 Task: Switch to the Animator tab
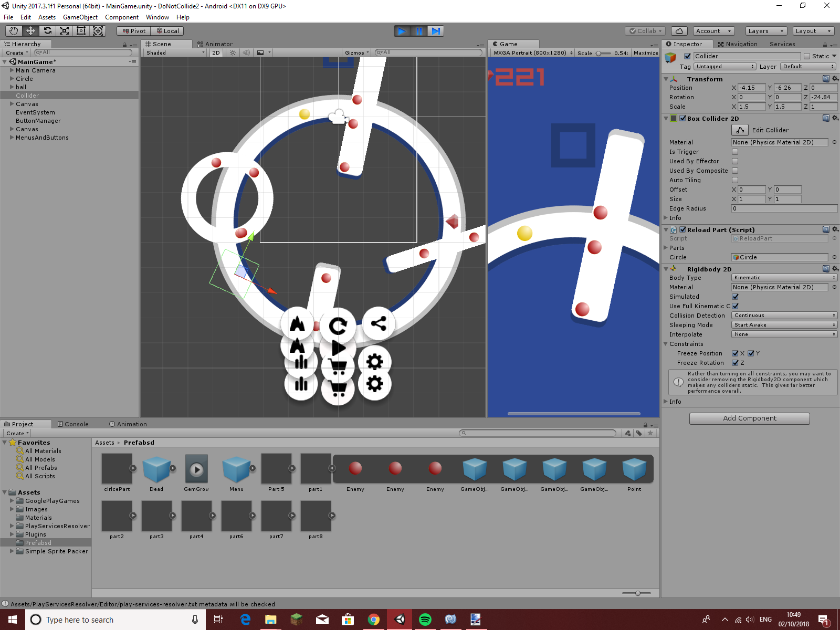(x=215, y=44)
